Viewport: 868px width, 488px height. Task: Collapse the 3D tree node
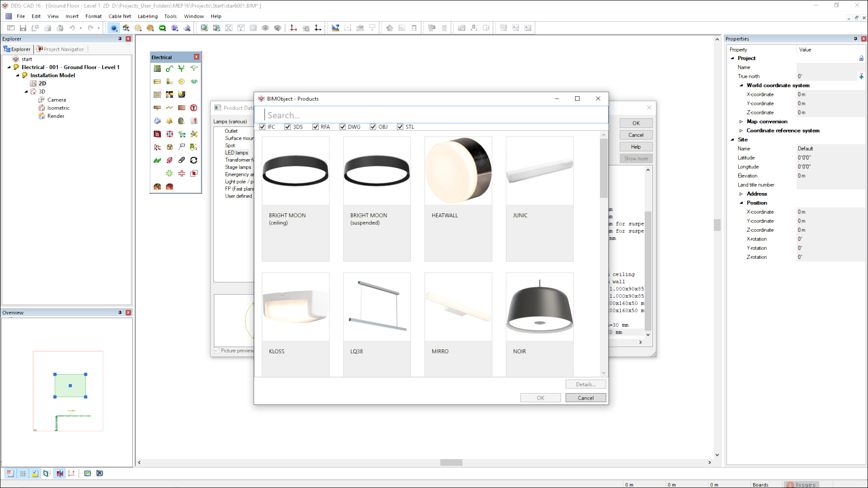click(26, 92)
